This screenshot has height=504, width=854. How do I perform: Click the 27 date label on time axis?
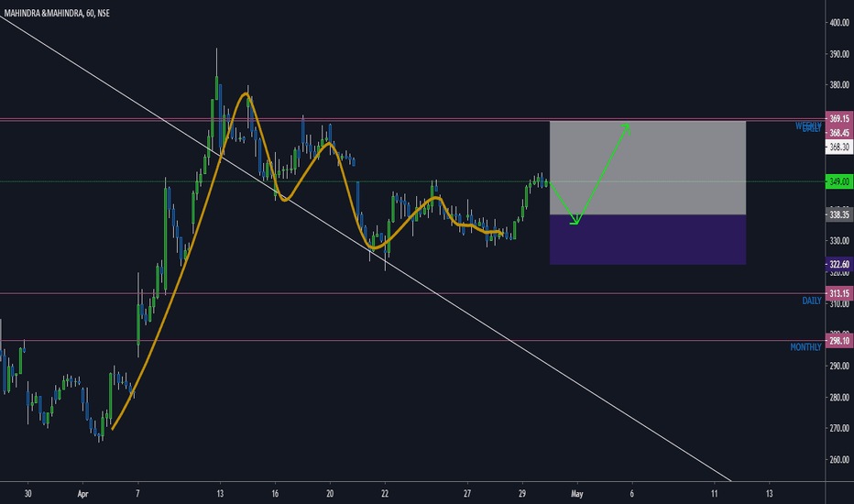(467, 494)
